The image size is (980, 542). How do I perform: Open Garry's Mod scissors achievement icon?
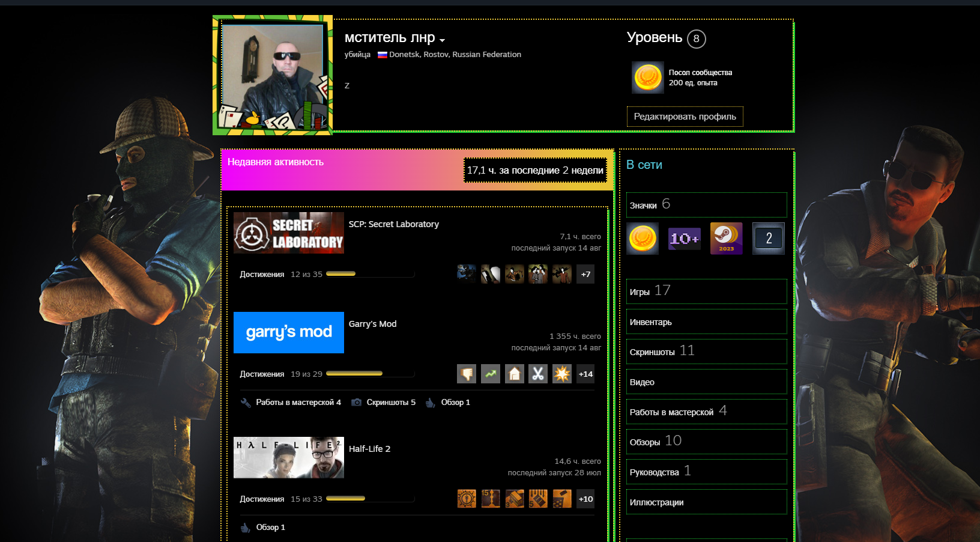pyautogui.click(x=538, y=374)
